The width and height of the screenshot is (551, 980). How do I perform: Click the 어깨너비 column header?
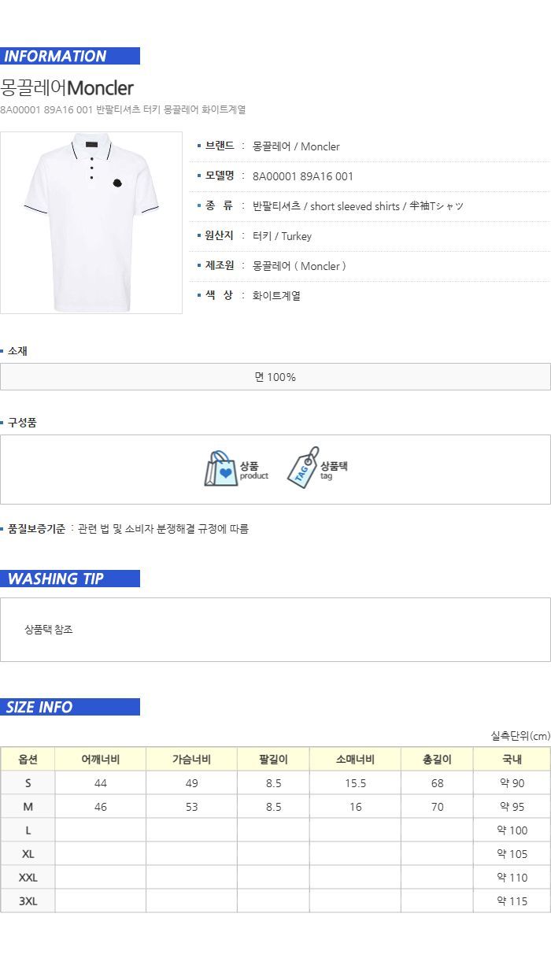pyautogui.click(x=101, y=760)
